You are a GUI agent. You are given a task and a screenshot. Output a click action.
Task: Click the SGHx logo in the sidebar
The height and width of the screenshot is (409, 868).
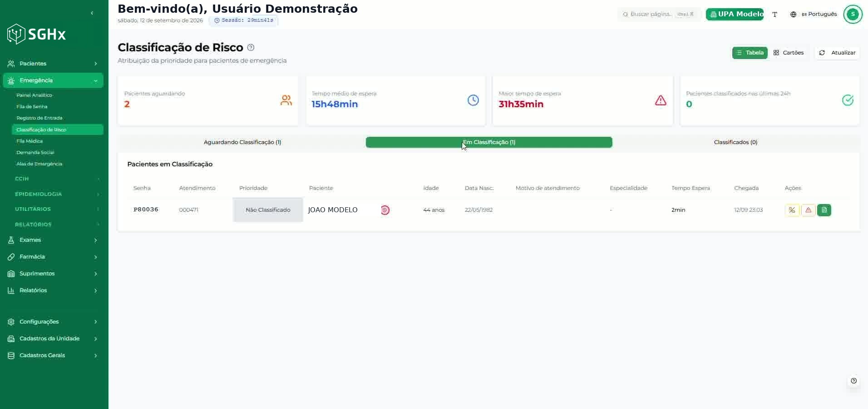coord(36,34)
